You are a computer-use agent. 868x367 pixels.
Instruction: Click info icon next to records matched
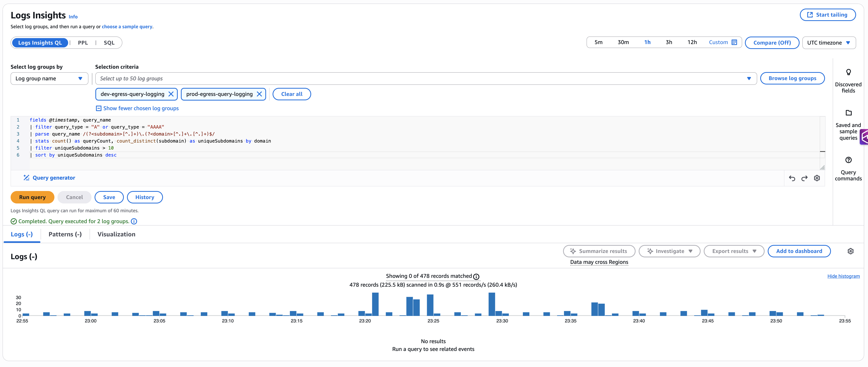point(476,277)
